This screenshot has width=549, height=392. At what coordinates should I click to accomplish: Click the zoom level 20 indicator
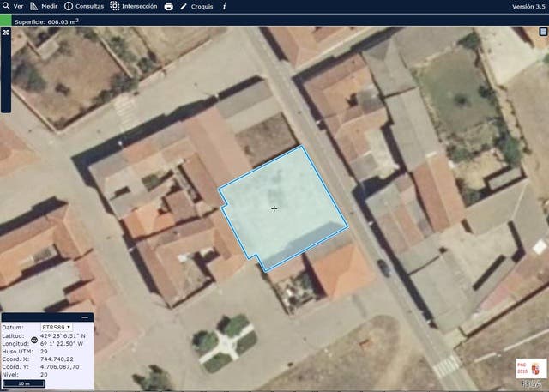[6, 32]
